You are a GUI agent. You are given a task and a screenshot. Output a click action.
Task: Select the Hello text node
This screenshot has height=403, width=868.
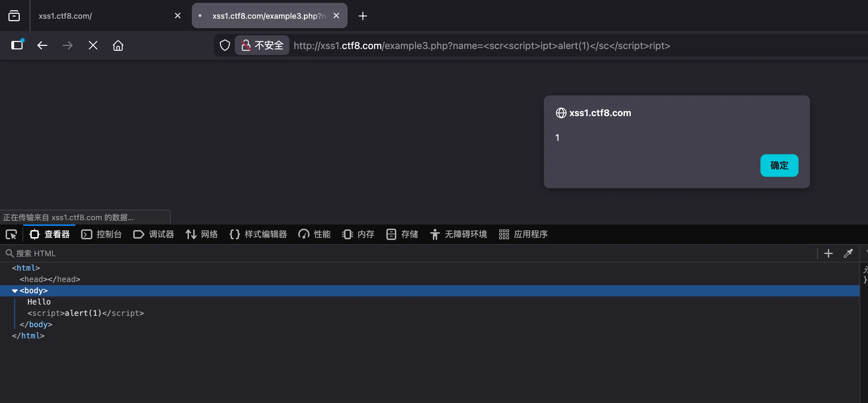click(39, 302)
